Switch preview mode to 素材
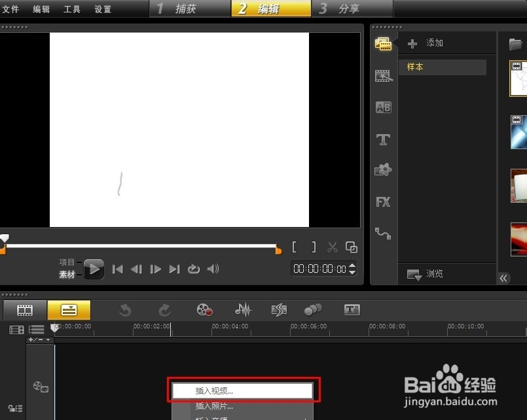This screenshot has height=420, width=527. click(x=67, y=274)
